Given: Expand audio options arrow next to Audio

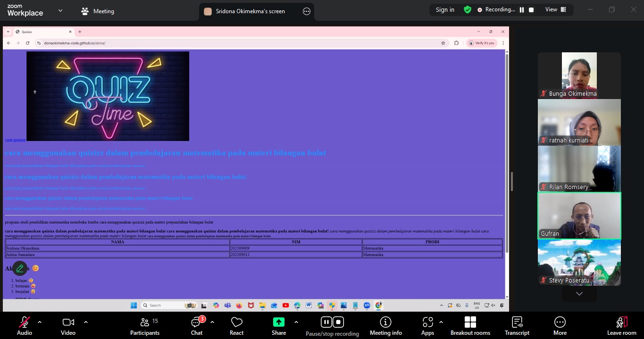Looking at the screenshot, I should point(40,322).
